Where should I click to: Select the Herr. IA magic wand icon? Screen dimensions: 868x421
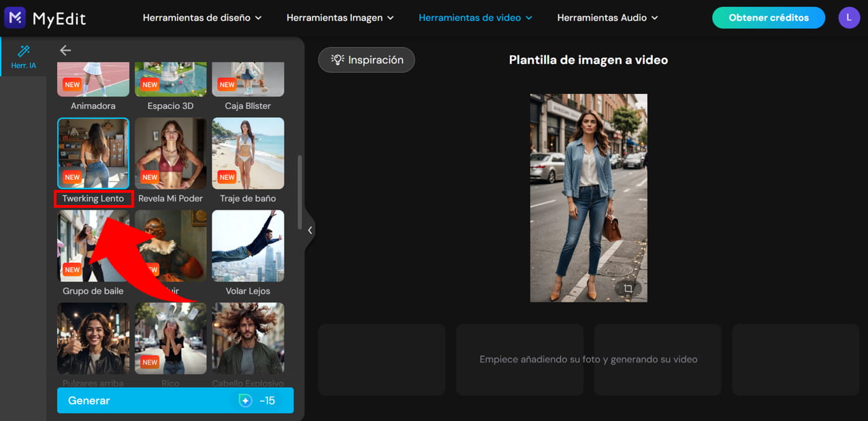tap(23, 50)
